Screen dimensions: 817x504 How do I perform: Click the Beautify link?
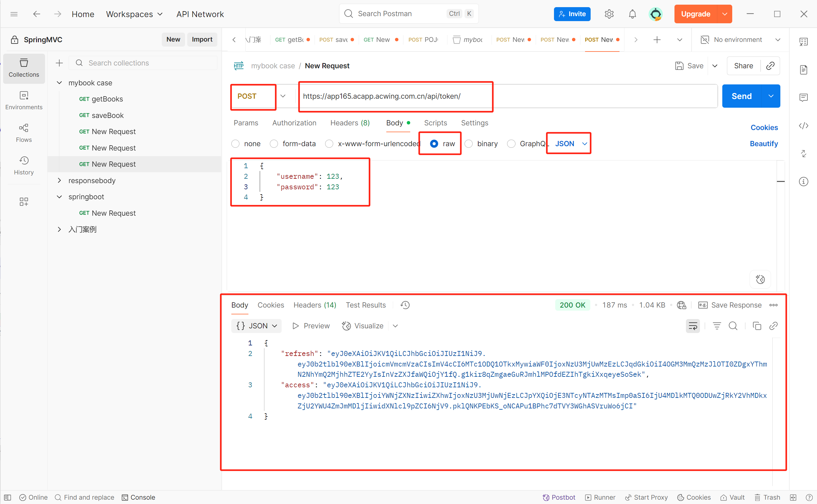pyautogui.click(x=763, y=144)
